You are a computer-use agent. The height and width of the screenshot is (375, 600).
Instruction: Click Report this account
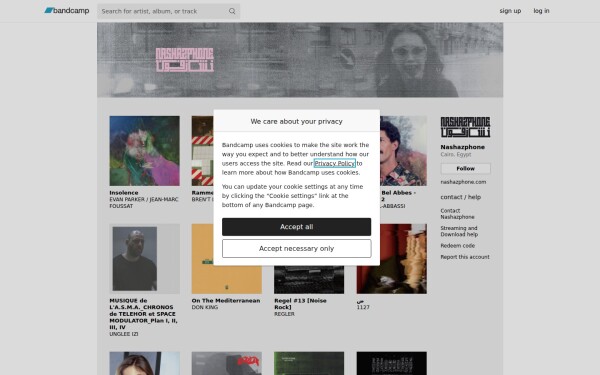coord(465,257)
